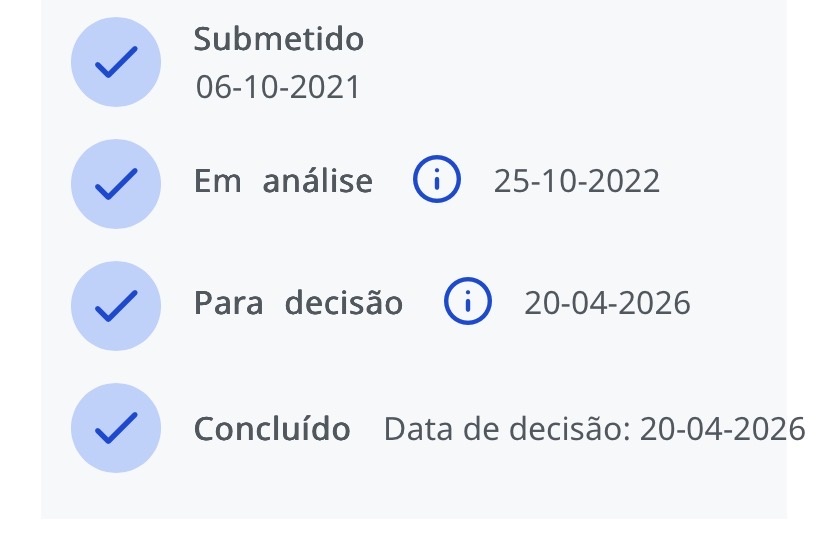This screenshot has height=540, width=828.
Task: Select the Em análise step title
Action: tap(283, 181)
